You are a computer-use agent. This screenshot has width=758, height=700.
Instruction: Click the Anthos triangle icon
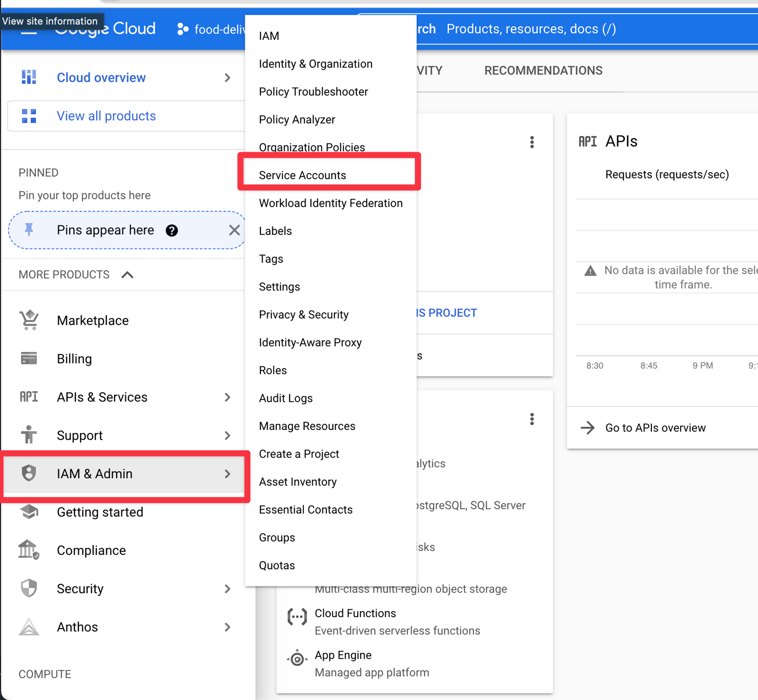tap(29, 627)
